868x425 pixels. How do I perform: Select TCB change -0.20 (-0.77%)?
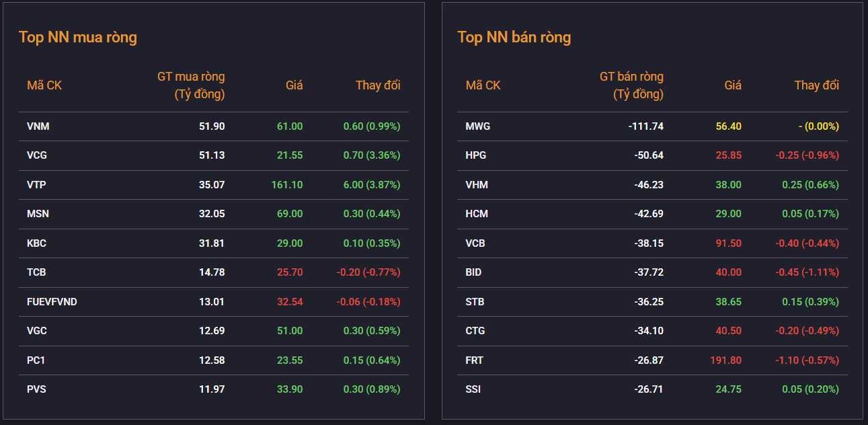368,272
